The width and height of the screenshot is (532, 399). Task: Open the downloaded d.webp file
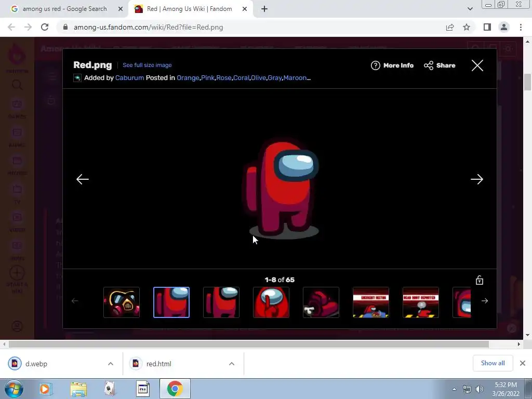[x=36, y=364]
